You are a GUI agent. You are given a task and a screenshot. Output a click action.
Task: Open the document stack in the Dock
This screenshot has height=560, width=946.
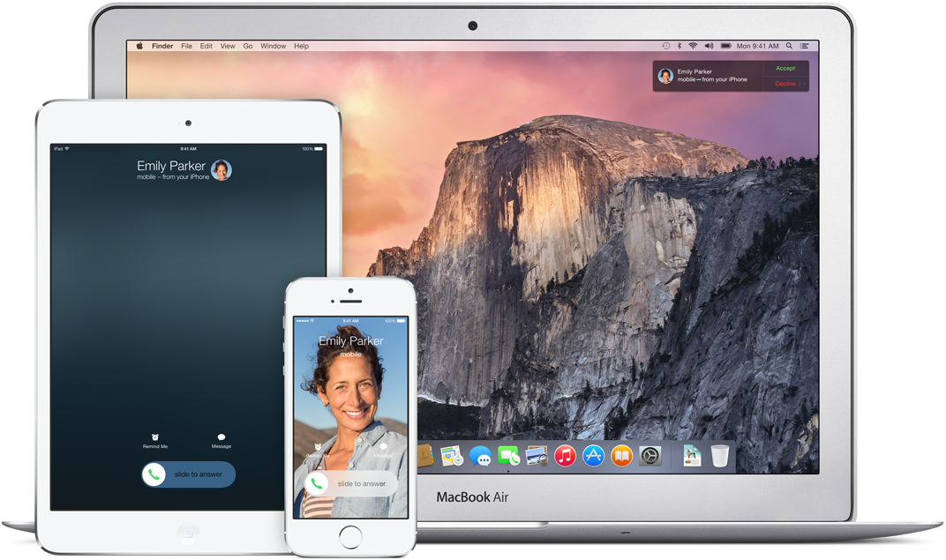(692, 456)
